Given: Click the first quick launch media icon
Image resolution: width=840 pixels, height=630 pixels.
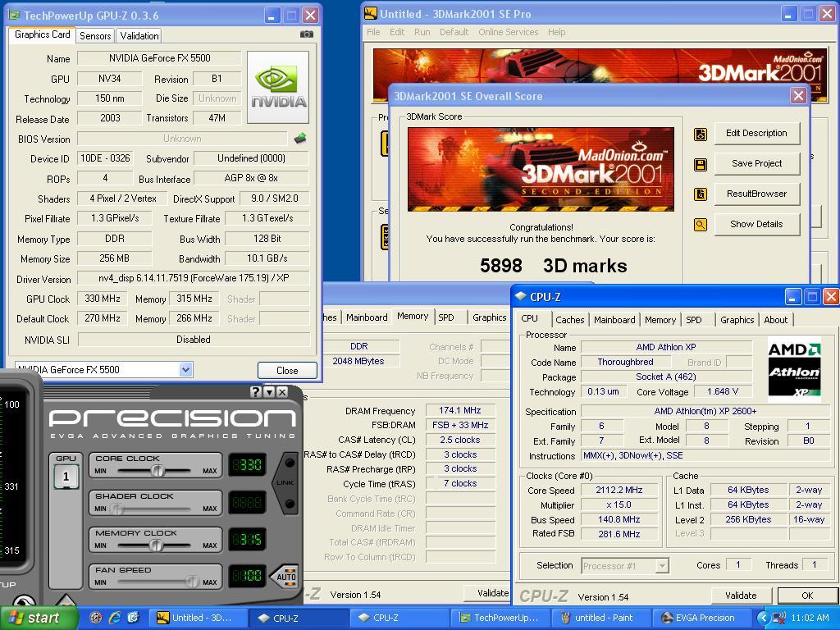Looking at the screenshot, I should coord(96,618).
